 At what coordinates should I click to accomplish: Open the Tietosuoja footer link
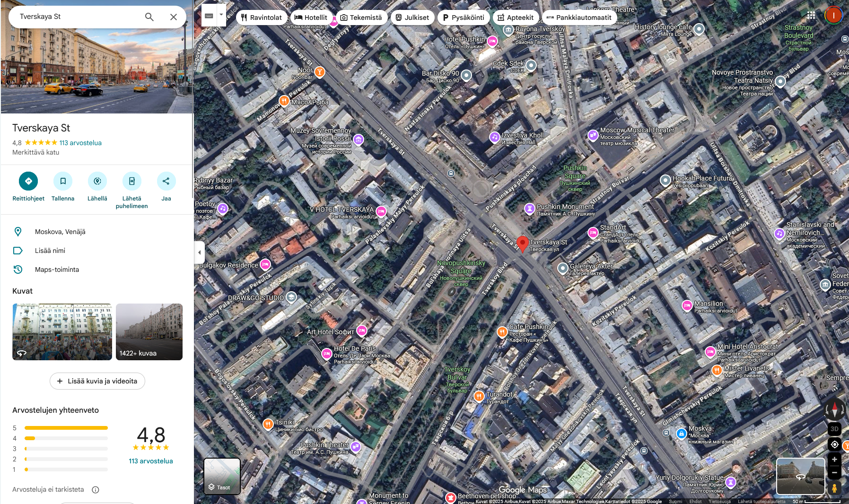coord(719,501)
